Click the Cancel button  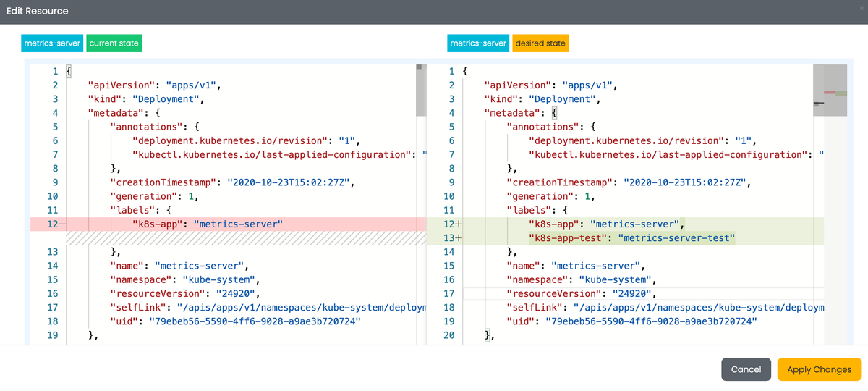click(746, 369)
